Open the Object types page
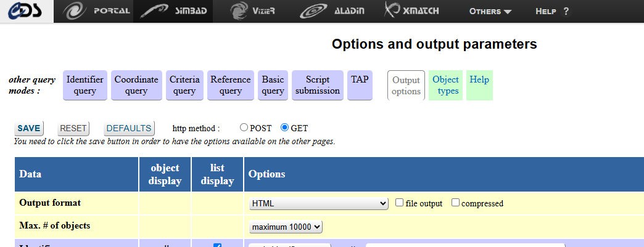The image size is (644, 247). coord(445,85)
